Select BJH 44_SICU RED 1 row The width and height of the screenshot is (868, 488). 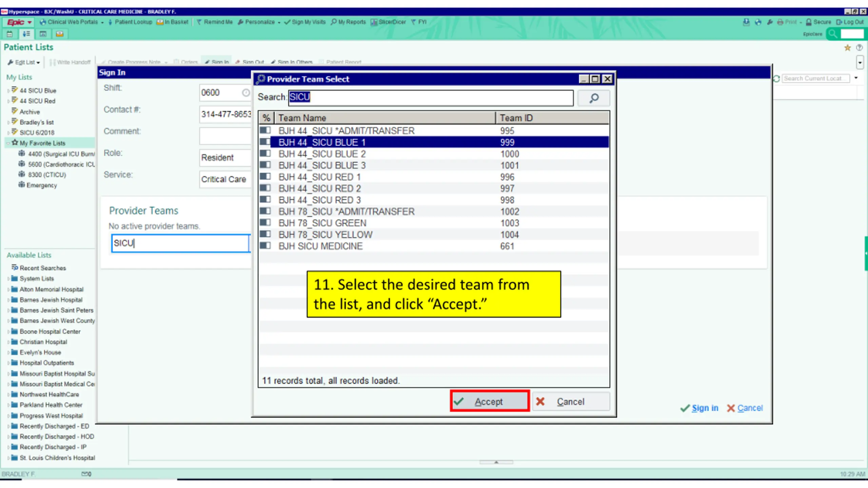coord(434,177)
